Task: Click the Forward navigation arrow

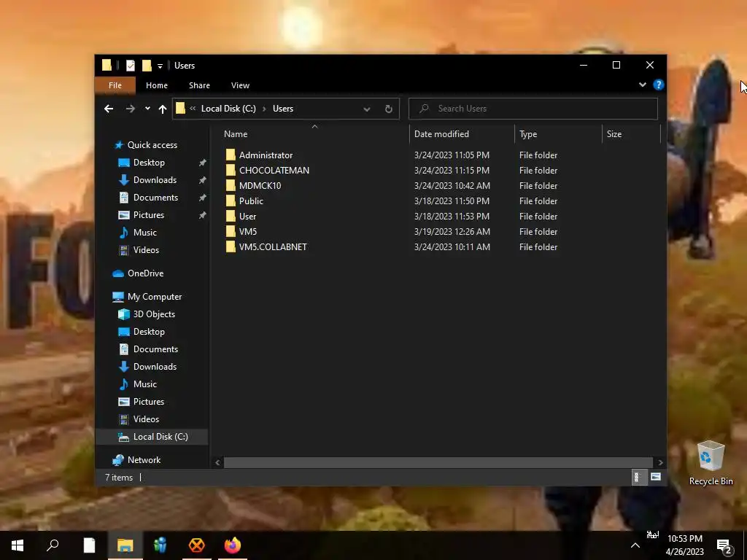Action: coord(130,109)
